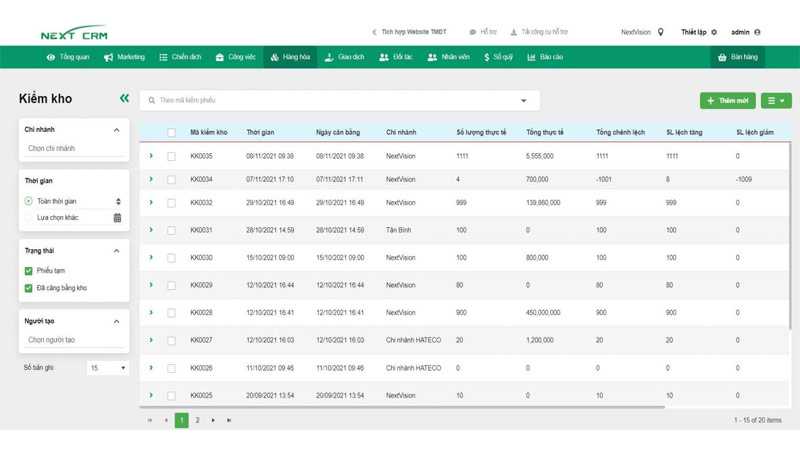
Task: Click the table's vertical scrollbar
Action: coord(790,236)
